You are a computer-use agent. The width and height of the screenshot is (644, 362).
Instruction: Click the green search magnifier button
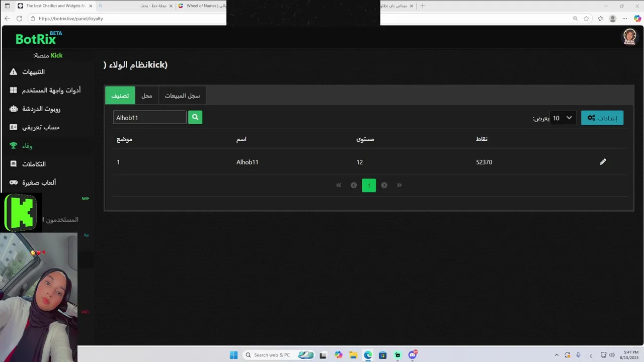[195, 117]
